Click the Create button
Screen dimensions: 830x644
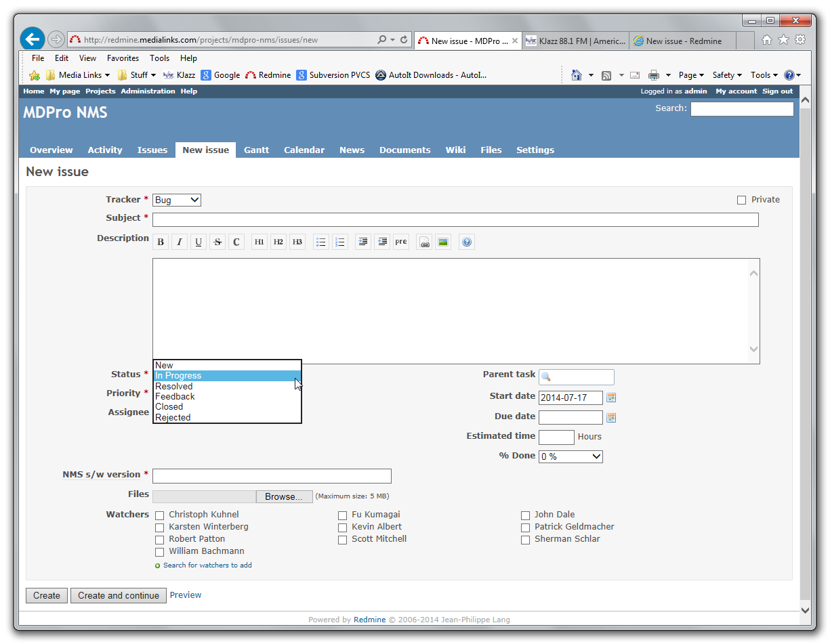[47, 596]
